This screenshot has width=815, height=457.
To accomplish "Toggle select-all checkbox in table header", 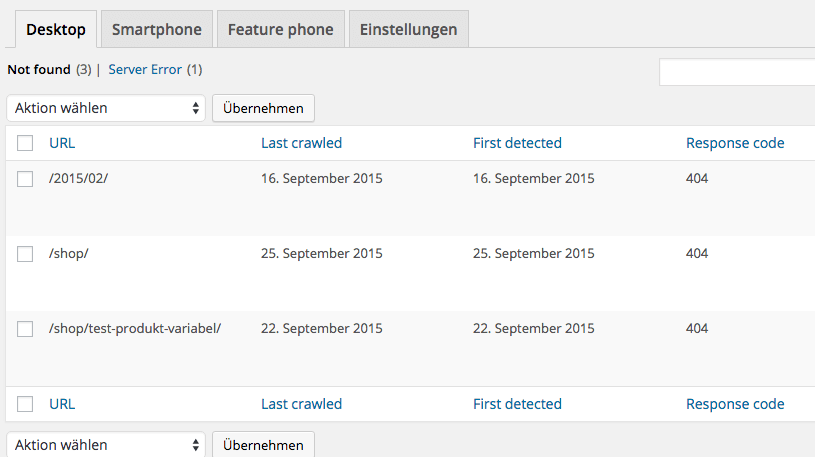I will pos(26,144).
